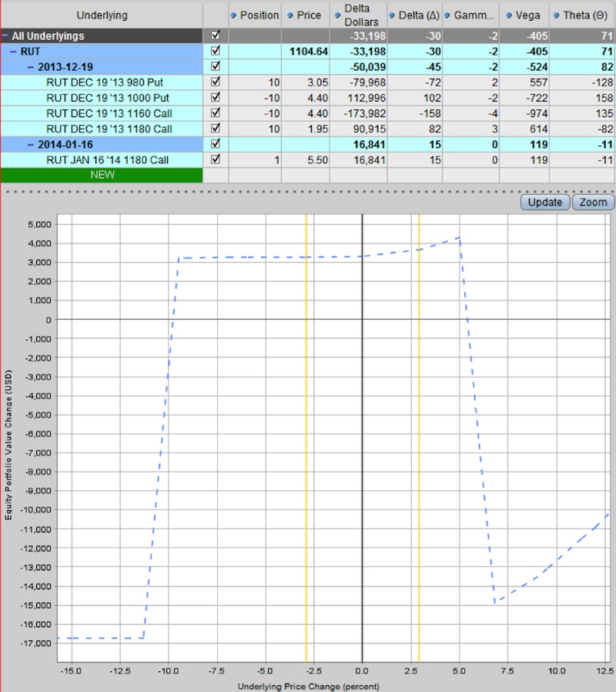The width and height of the screenshot is (616, 692).
Task: Click vega value -974
Action: coord(537,113)
